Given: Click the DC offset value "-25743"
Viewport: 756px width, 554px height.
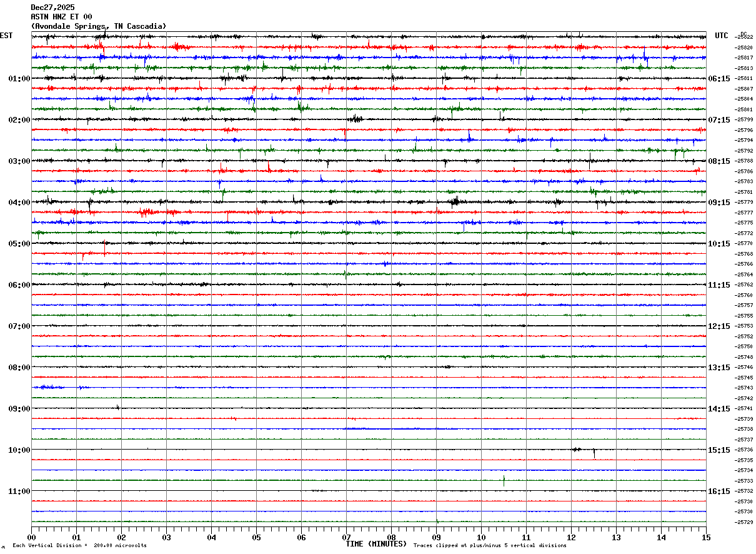Looking at the screenshot, I should pos(744,388).
